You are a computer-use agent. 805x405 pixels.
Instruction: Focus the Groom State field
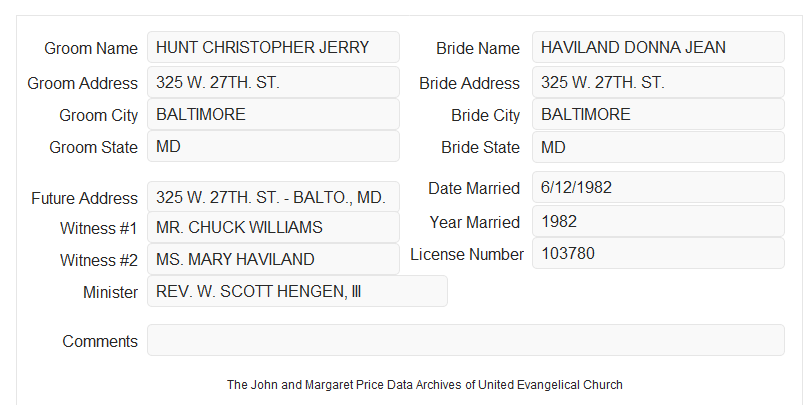coord(273,146)
